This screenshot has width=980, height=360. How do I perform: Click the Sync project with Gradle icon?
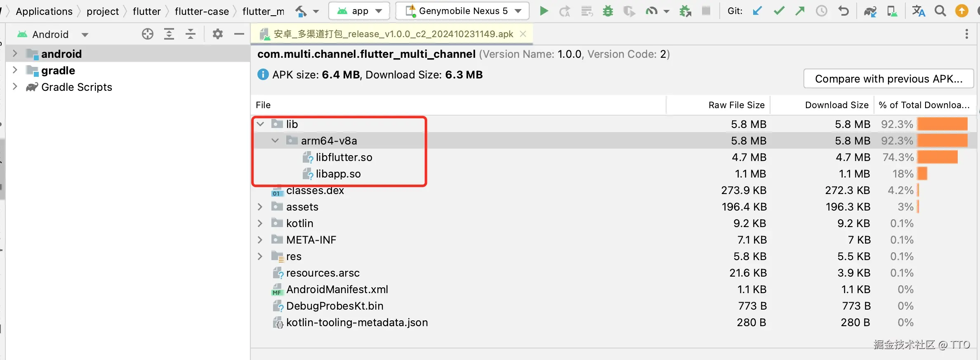tap(870, 11)
